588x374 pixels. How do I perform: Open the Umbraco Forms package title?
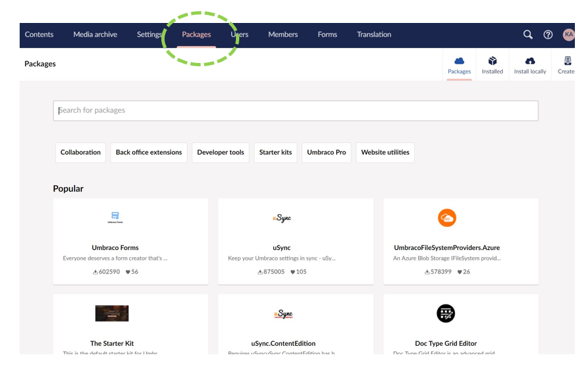(115, 248)
